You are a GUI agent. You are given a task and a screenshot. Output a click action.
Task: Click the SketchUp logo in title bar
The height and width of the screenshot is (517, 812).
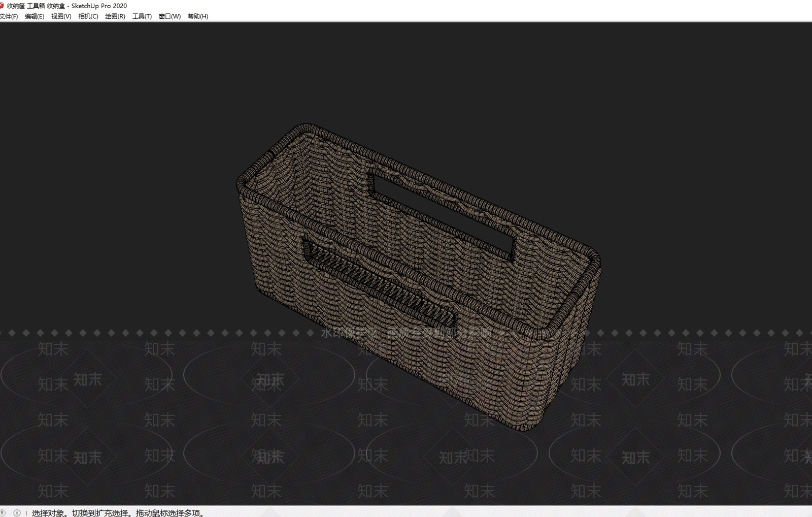2,6
